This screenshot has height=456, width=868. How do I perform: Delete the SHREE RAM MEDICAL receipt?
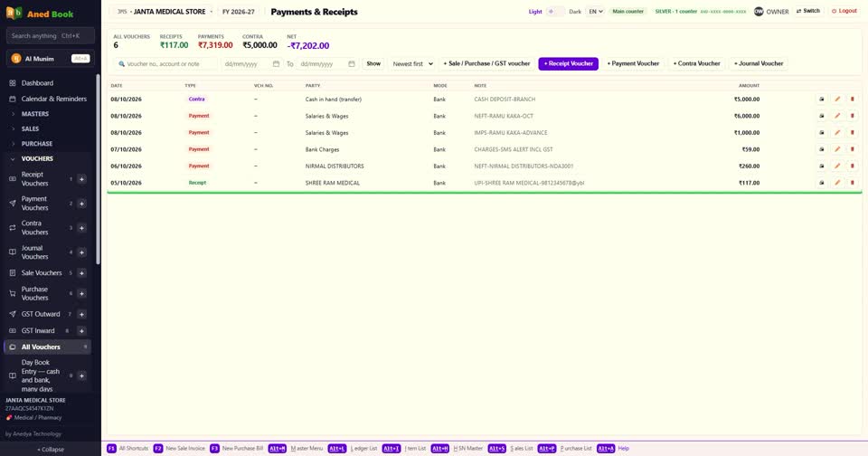(x=853, y=182)
